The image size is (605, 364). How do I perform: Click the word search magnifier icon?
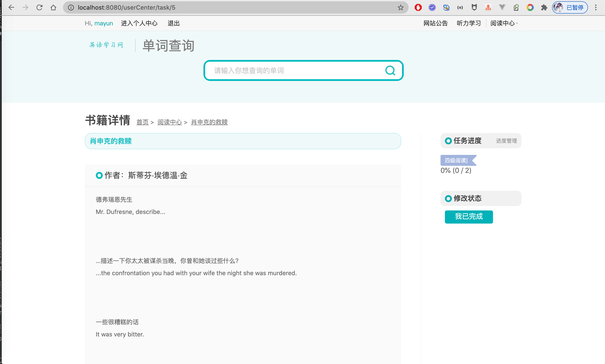390,71
